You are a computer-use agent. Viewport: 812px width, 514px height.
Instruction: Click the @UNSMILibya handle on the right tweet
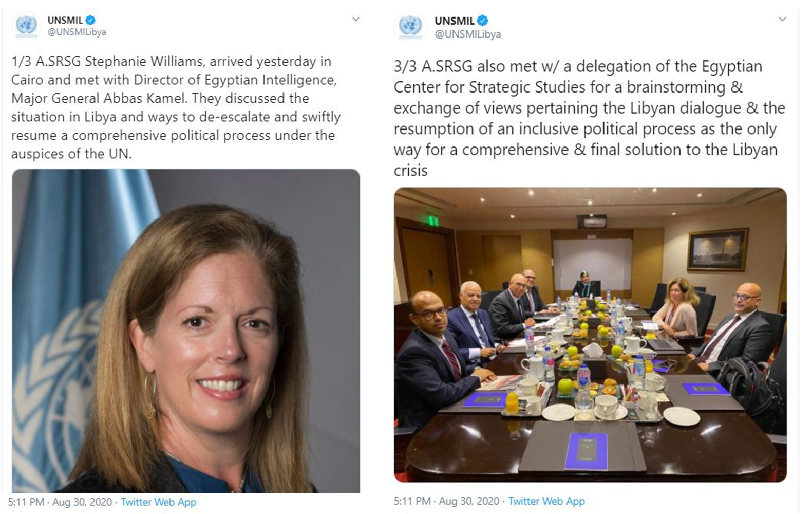pyautogui.click(x=467, y=34)
